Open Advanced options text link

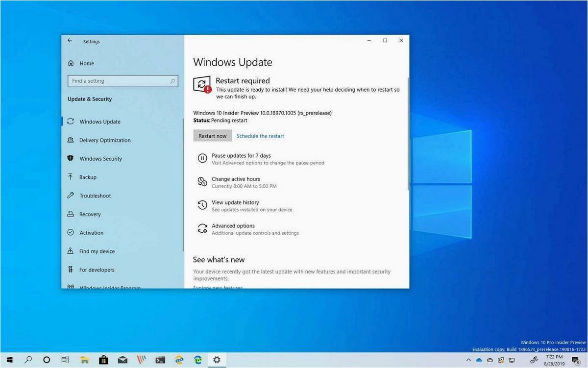point(233,226)
